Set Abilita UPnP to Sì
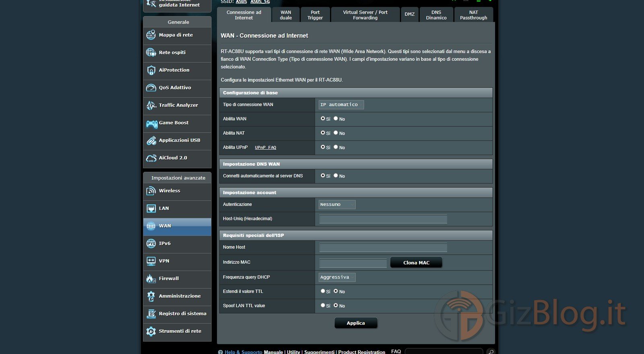Image resolution: width=644 pixels, height=354 pixels. point(323,147)
